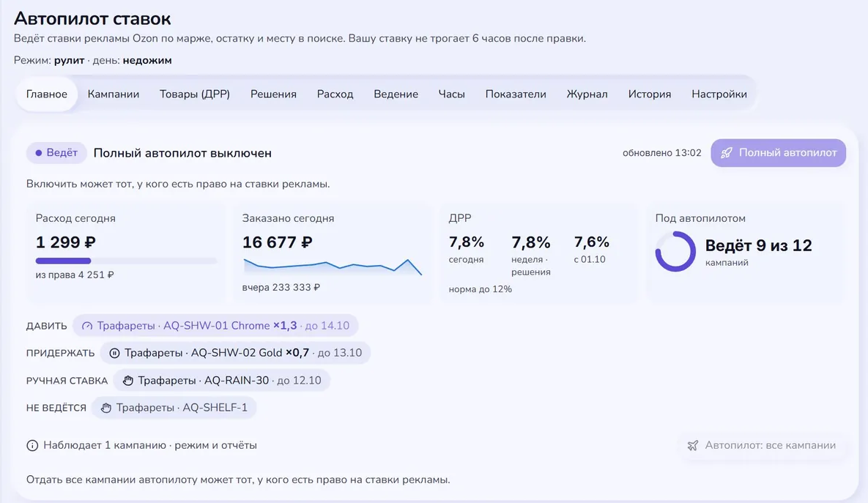Image resolution: width=868 pixels, height=503 pixels.
Task: Click the норма до 12% text
Action: click(481, 289)
